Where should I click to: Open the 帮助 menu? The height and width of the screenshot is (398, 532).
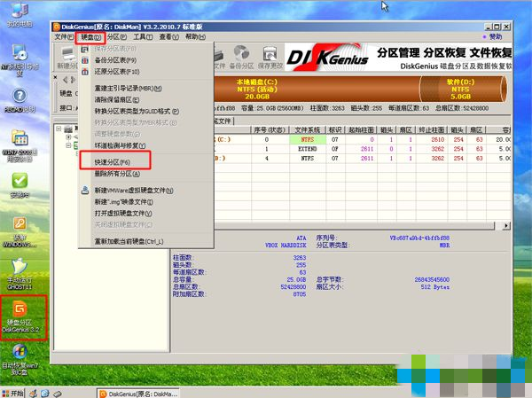point(195,37)
